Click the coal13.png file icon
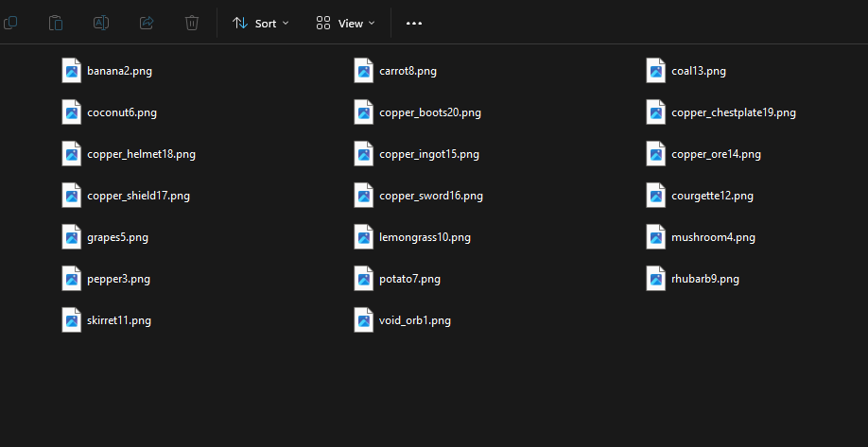This screenshot has width=868, height=447. [656, 71]
